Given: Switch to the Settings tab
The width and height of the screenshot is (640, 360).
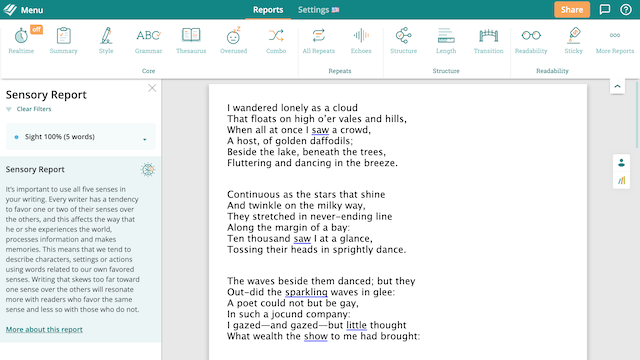Looking at the screenshot, I should [318, 10].
